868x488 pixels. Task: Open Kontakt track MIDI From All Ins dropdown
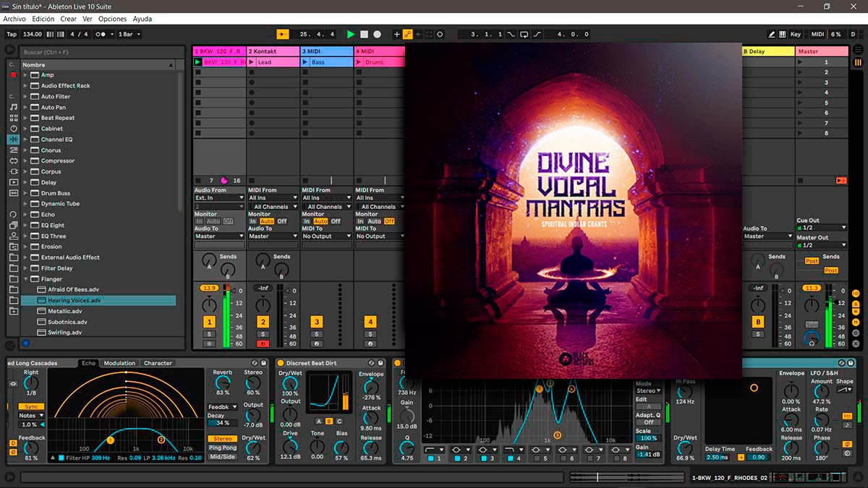point(273,197)
